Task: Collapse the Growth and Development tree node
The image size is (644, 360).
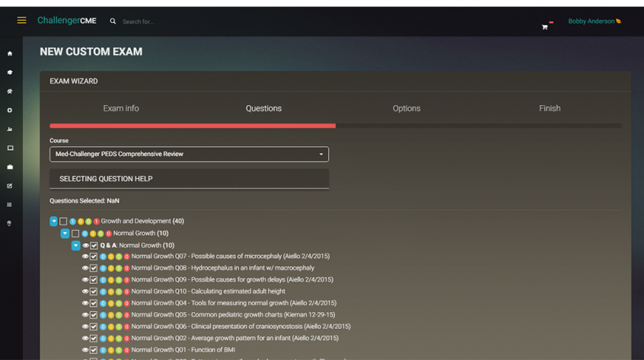Action: point(54,221)
